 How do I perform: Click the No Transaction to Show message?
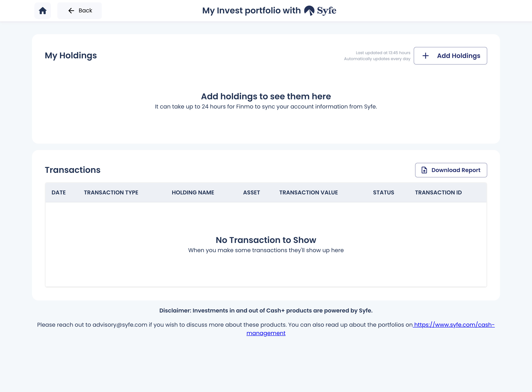(x=266, y=240)
